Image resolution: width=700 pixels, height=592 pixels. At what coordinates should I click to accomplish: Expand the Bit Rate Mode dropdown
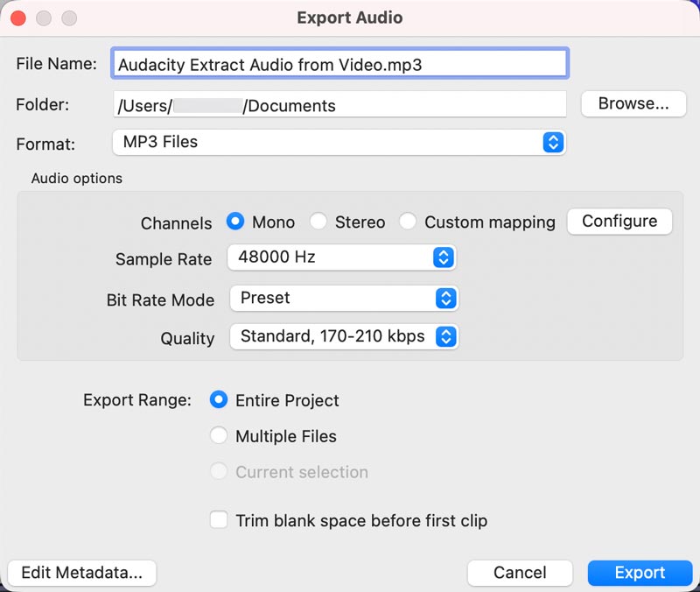pos(344,299)
